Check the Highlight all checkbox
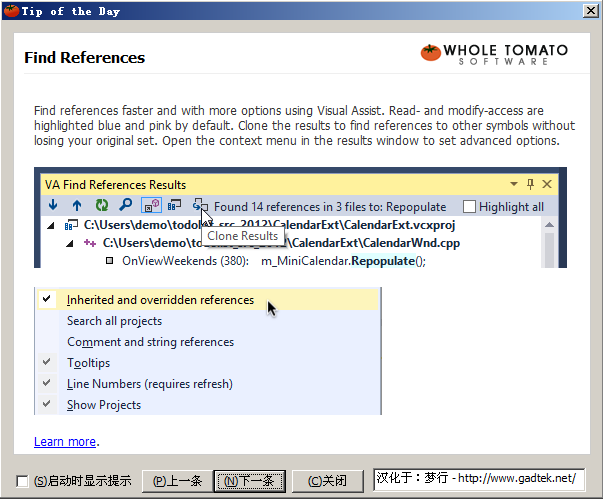The height and width of the screenshot is (500, 603). coord(469,207)
